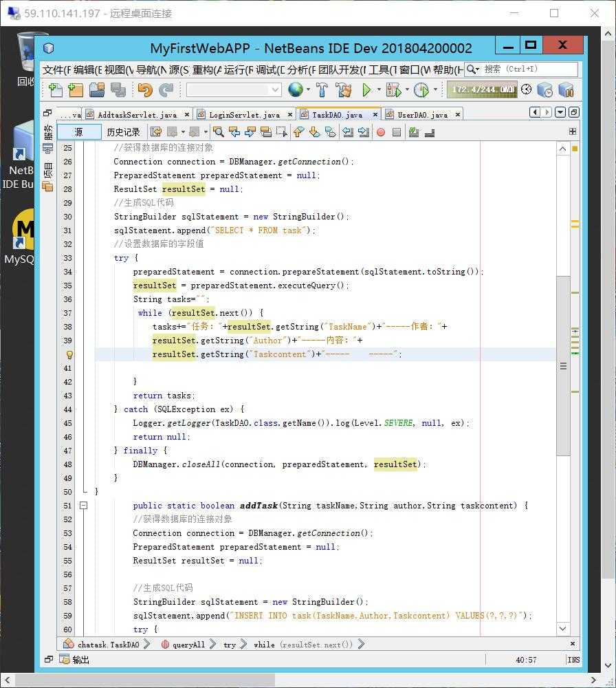Close the UserDAO.java tab
616x688 pixels.
coord(457,114)
